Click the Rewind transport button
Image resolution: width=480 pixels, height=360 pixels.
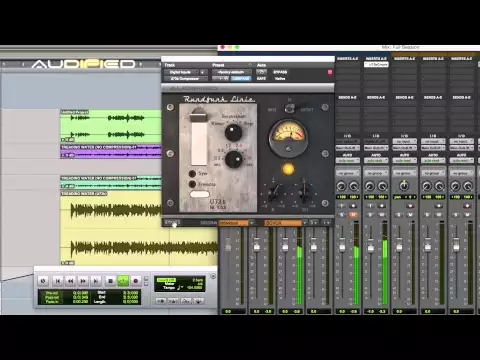pos(70,281)
